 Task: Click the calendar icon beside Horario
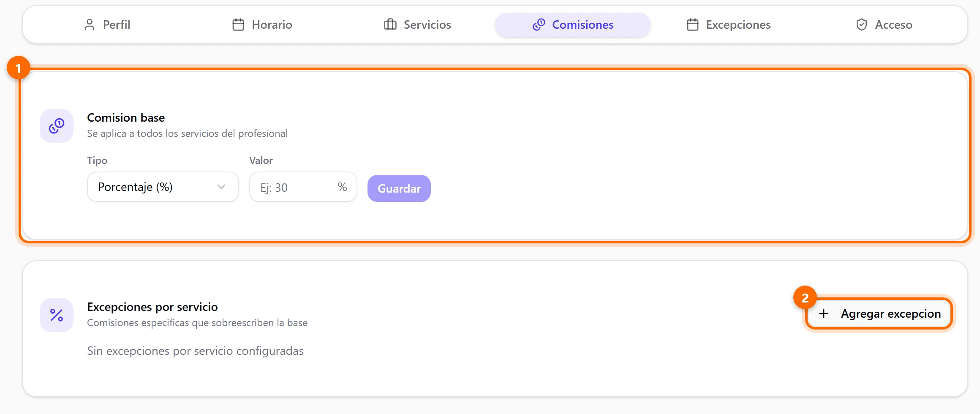238,25
